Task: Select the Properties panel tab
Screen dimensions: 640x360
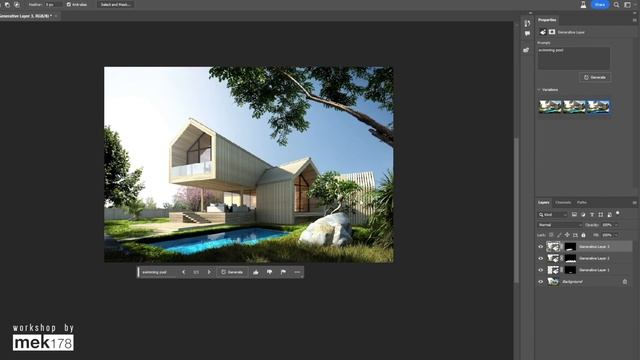Action: 547,20
